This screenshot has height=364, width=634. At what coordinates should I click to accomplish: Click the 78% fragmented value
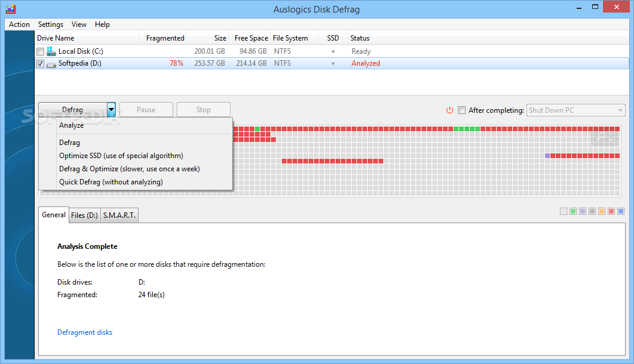coord(176,63)
